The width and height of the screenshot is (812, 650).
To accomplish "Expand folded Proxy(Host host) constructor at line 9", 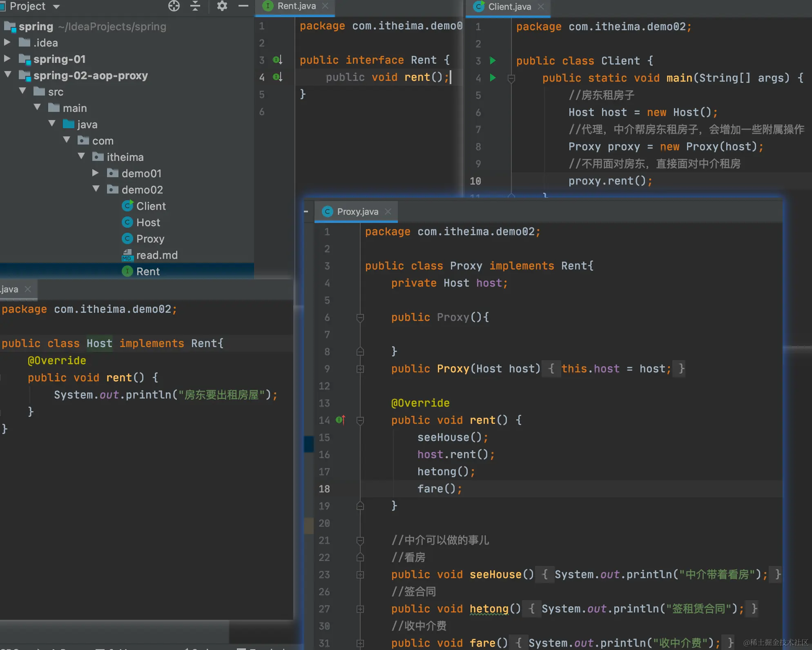I will point(360,369).
